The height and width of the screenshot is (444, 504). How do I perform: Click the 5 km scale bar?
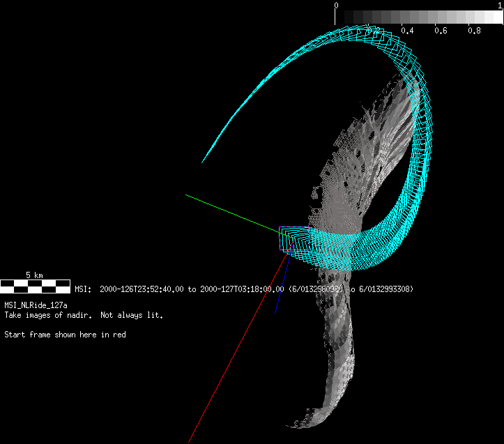(x=35, y=286)
